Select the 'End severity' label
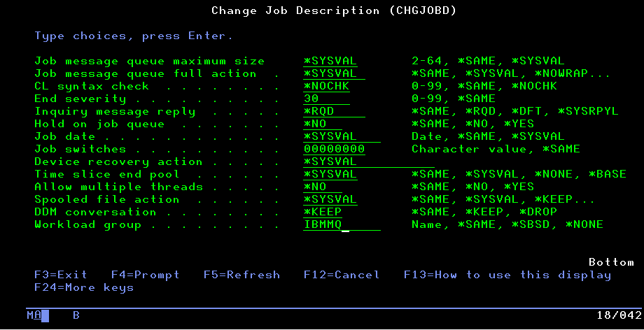Image resolution: width=644 pixels, height=330 pixels. (x=80, y=99)
